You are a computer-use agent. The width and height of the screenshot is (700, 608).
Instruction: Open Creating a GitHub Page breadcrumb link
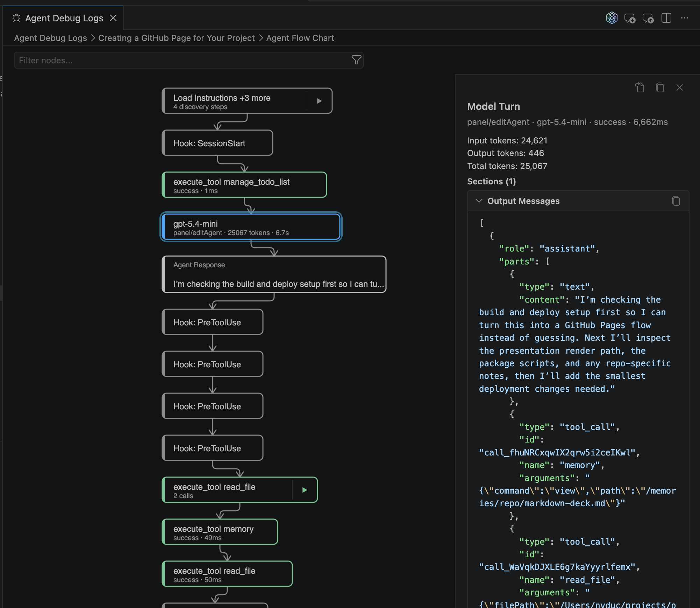[x=176, y=38]
